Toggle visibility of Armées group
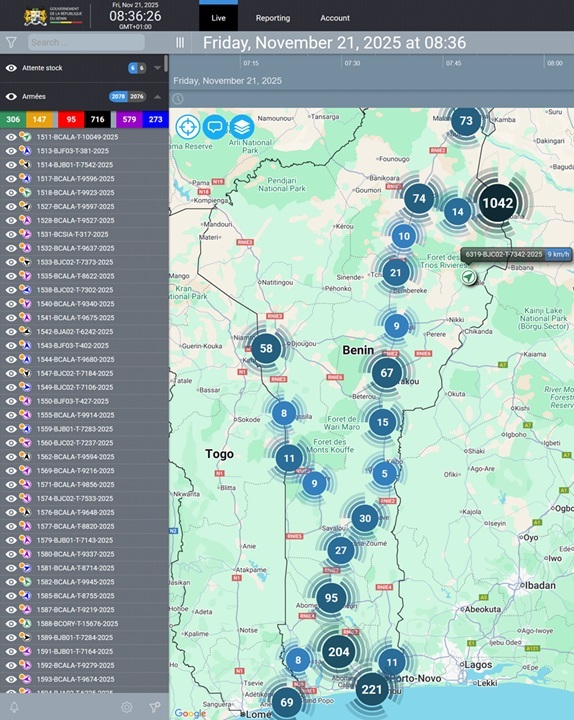574x720 pixels. coord(11,96)
